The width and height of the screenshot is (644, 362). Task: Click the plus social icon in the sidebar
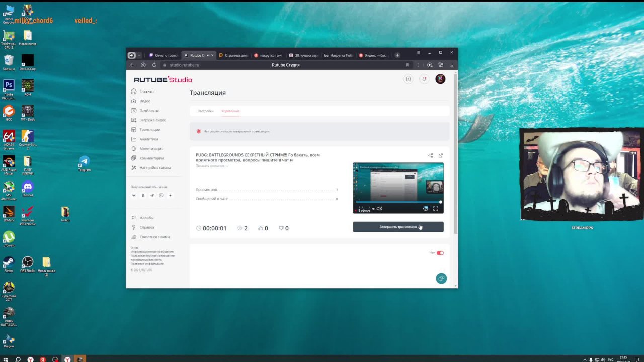[170, 195]
